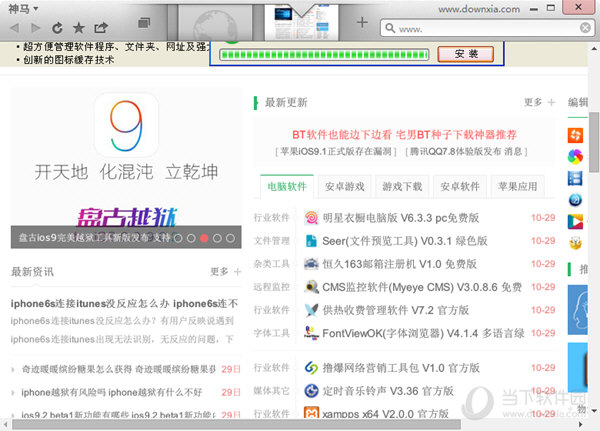Open a new tab with the plus icon
Screen dimensions: 600x431
pyautogui.click(x=361, y=23)
